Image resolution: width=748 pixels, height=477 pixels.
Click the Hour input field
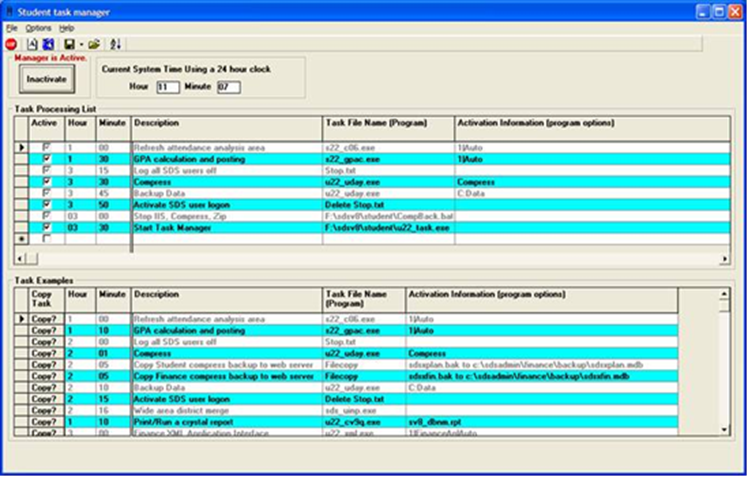click(x=166, y=87)
